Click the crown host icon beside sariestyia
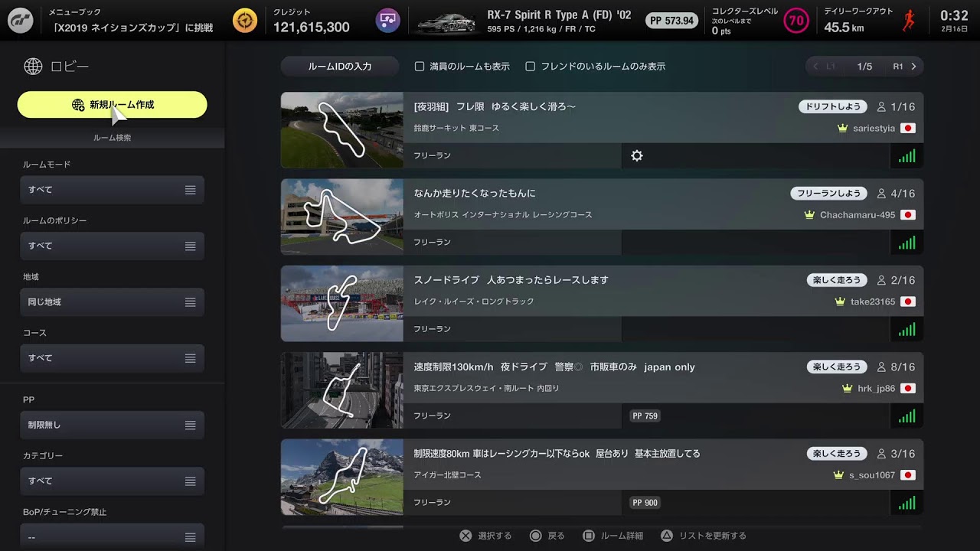980x551 pixels. tap(843, 129)
